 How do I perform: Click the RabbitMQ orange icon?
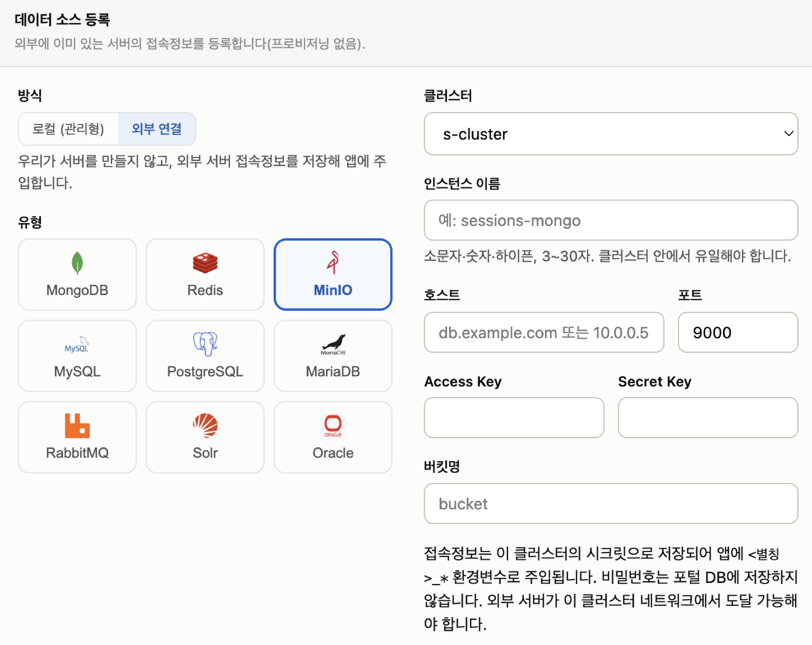[x=77, y=426]
